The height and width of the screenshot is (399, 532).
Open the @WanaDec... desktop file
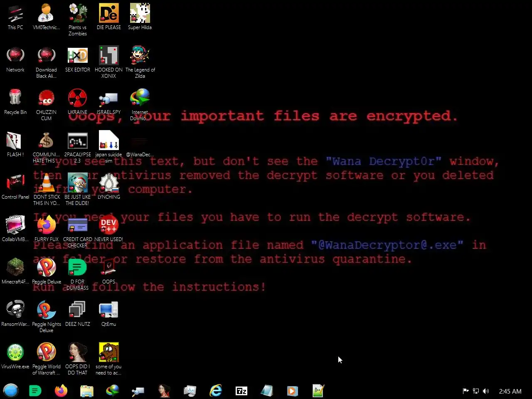140,144
